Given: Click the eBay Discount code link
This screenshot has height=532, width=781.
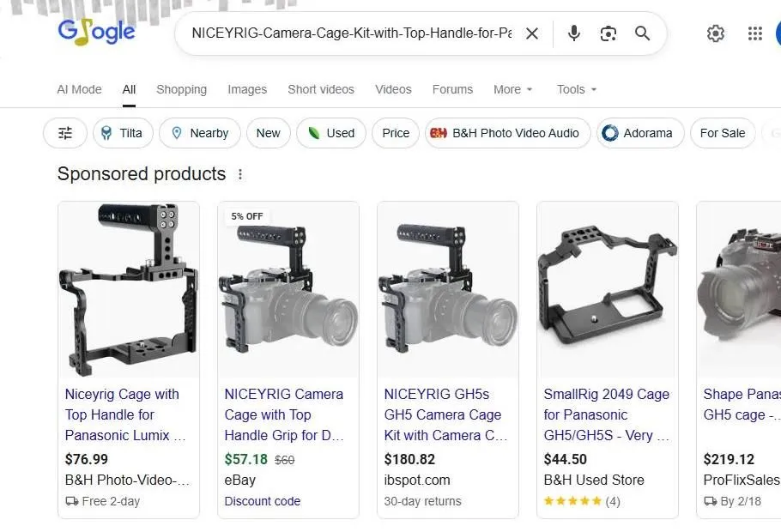Looking at the screenshot, I should [x=263, y=501].
